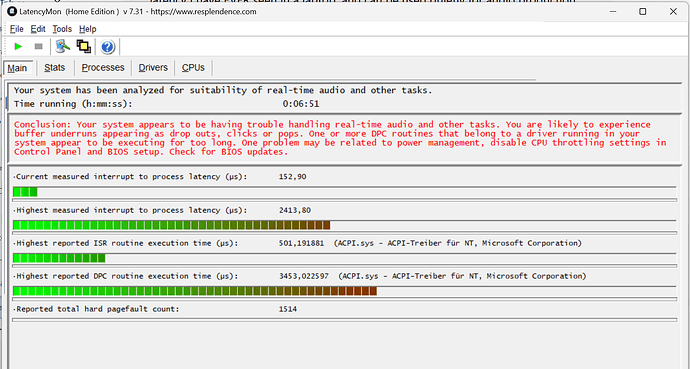Click the red Conclusion text area
The height and width of the screenshot is (369, 690).
[x=340, y=138]
